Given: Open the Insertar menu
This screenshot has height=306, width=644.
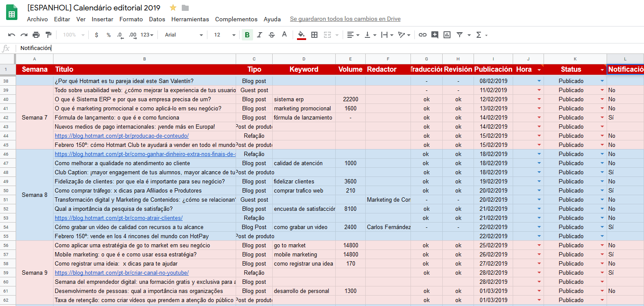Looking at the screenshot, I should (x=103, y=19).
